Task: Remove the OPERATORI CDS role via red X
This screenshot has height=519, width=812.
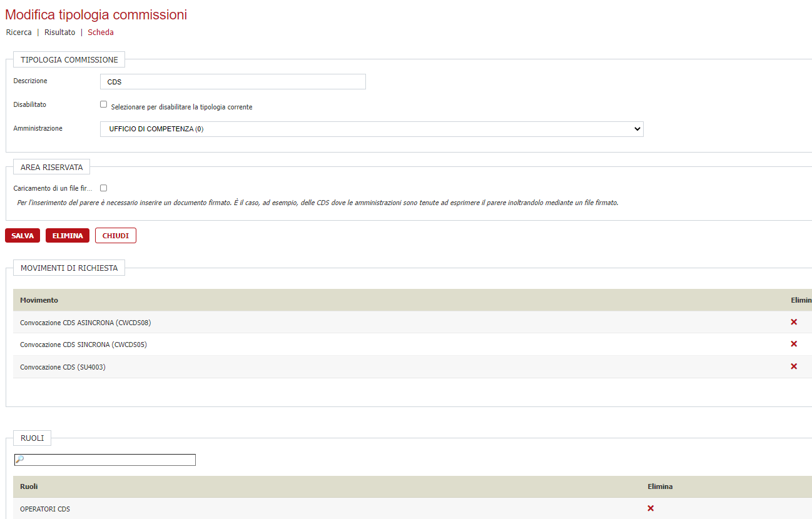Action: [651, 508]
